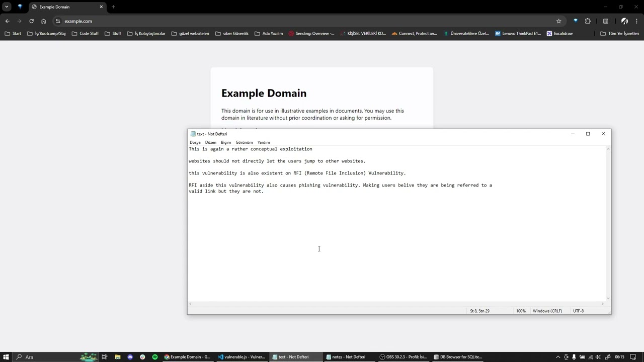644x362 pixels.
Task: Open a new browser tab
Action: 113,7
